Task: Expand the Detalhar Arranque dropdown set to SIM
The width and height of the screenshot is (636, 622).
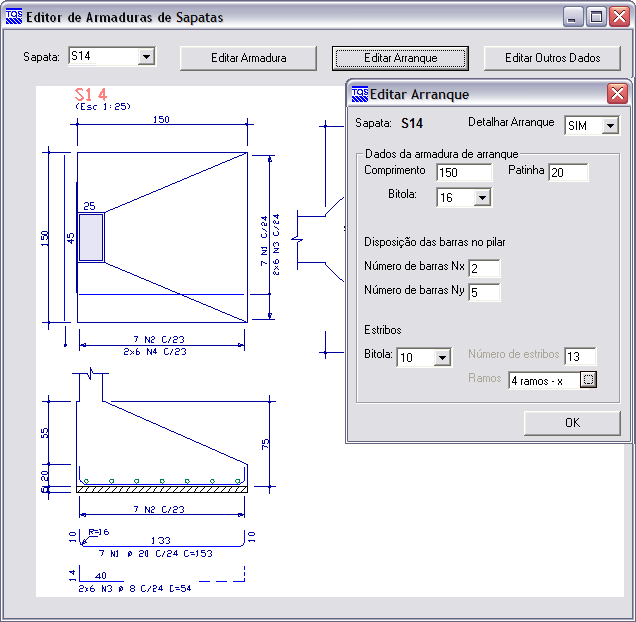Action: click(x=610, y=126)
